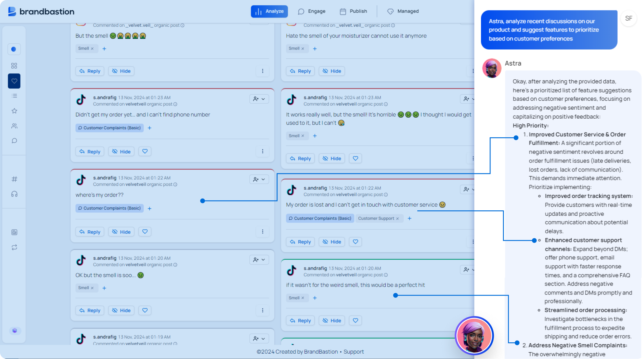Viewport: 644px width, 359px height.
Task: Expand the assignee dropdown on the "where's my order??" card
Action: (259, 179)
